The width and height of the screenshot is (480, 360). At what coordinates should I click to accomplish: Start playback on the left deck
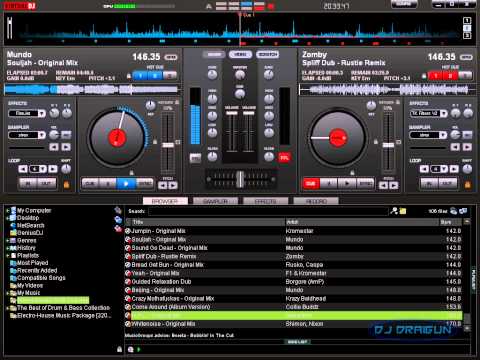[127, 184]
